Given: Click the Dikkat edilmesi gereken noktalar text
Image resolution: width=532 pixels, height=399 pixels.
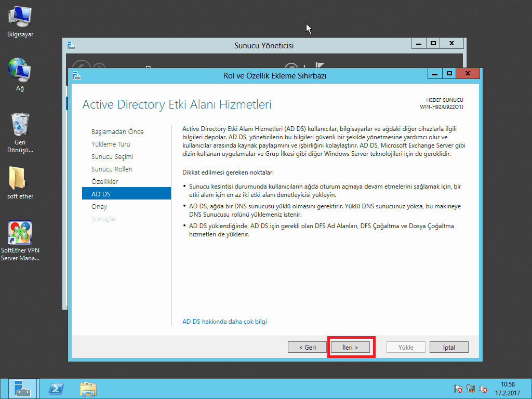Looking at the screenshot, I should (x=228, y=172).
